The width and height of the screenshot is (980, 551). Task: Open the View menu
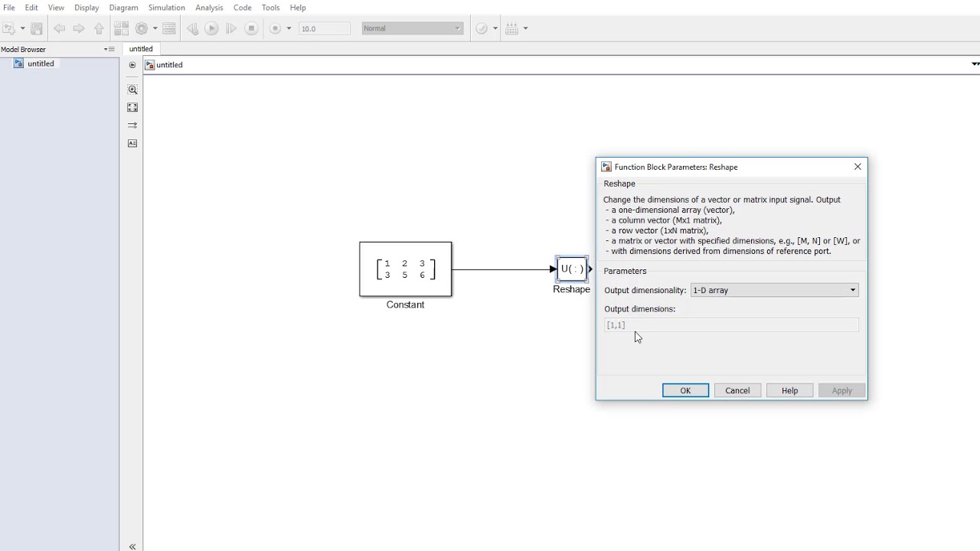[56, 8]
